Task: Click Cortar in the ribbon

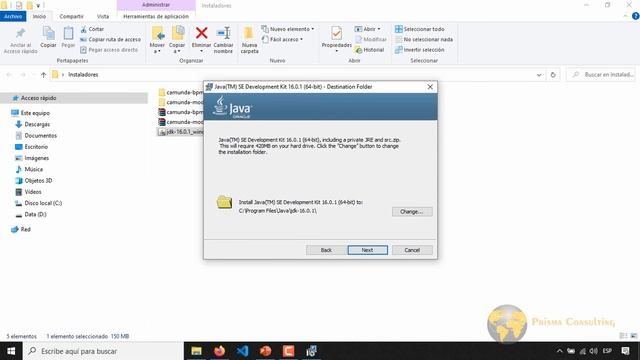Action: (x=92, y=29)
